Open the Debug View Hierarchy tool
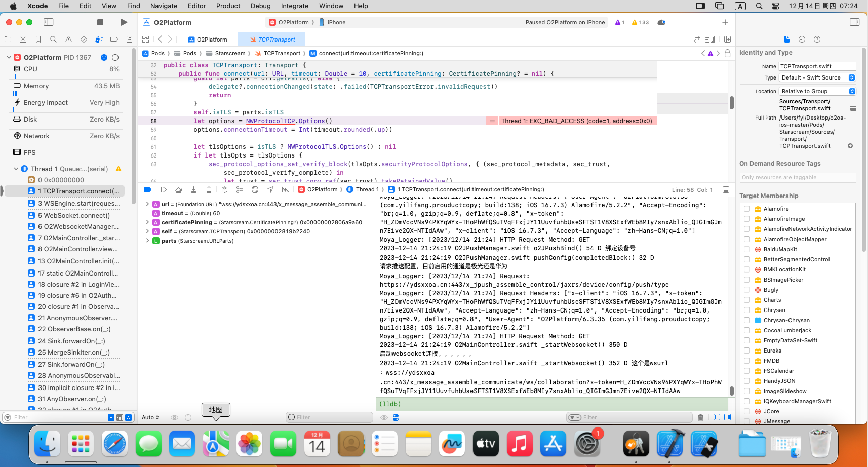The width and height of the screenshot is (868, 467). click(224, 190)
